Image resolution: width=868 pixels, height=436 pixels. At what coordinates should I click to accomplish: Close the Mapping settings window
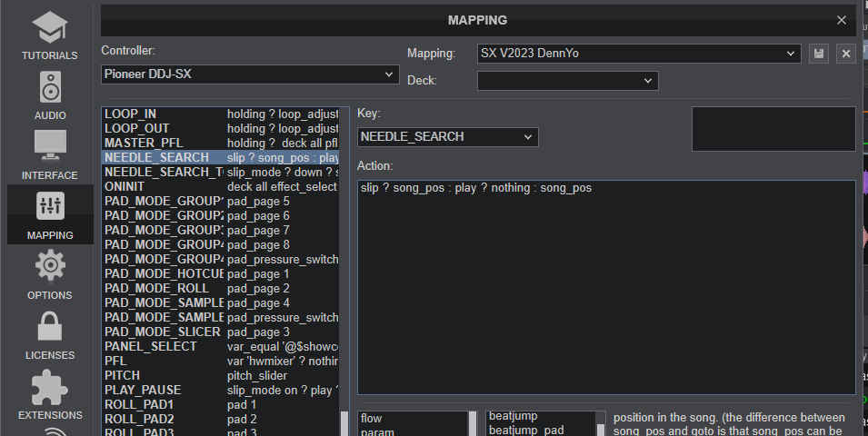coord(842,20)
